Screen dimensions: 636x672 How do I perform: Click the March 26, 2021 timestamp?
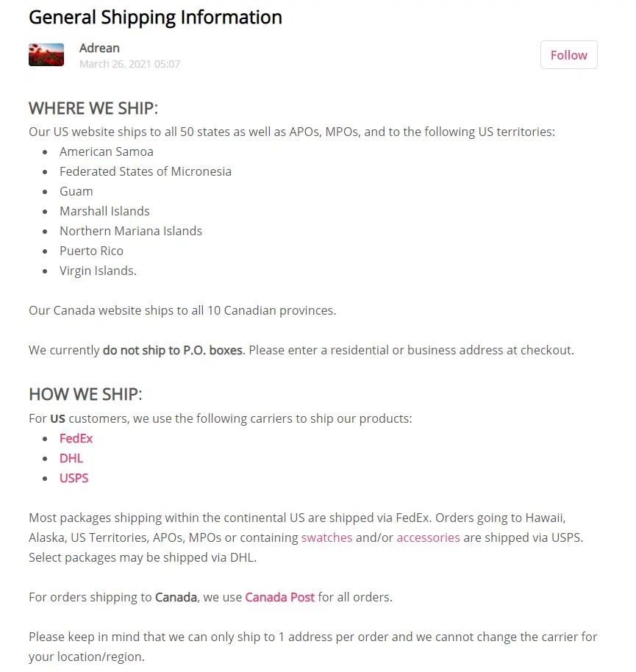(129, 64)
